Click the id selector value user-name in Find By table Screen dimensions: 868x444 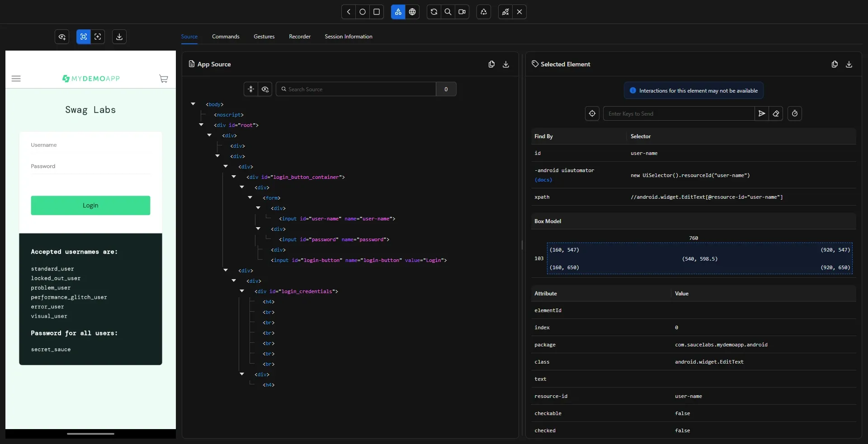(644, 153)
